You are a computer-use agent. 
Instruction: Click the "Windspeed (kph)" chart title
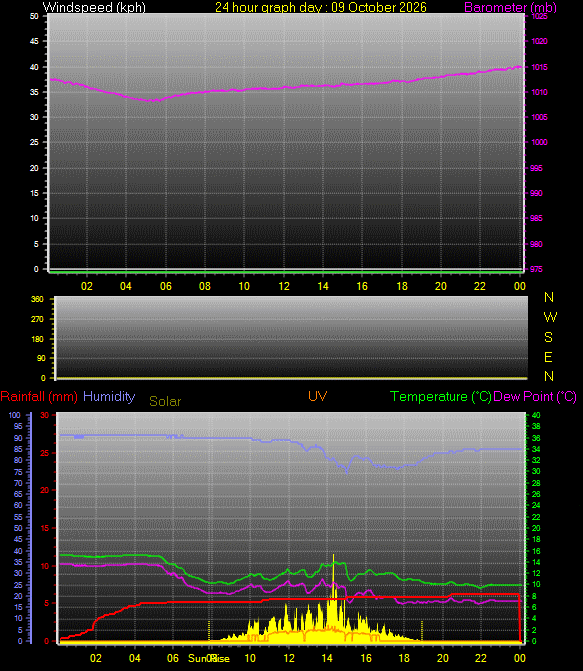pos(94,7)
